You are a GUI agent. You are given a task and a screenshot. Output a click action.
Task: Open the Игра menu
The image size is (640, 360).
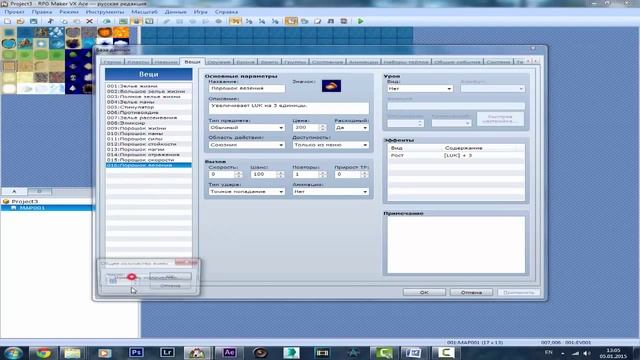coord(200,12)
